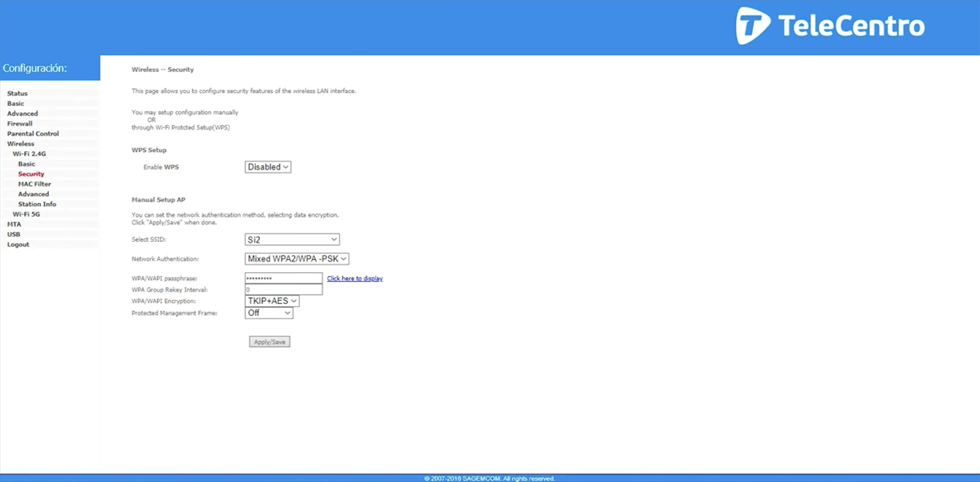Click the 'Click here to display' link
The height and width of the screenshot is (482, 980).
pyautogui.click(x=355, y=279)
